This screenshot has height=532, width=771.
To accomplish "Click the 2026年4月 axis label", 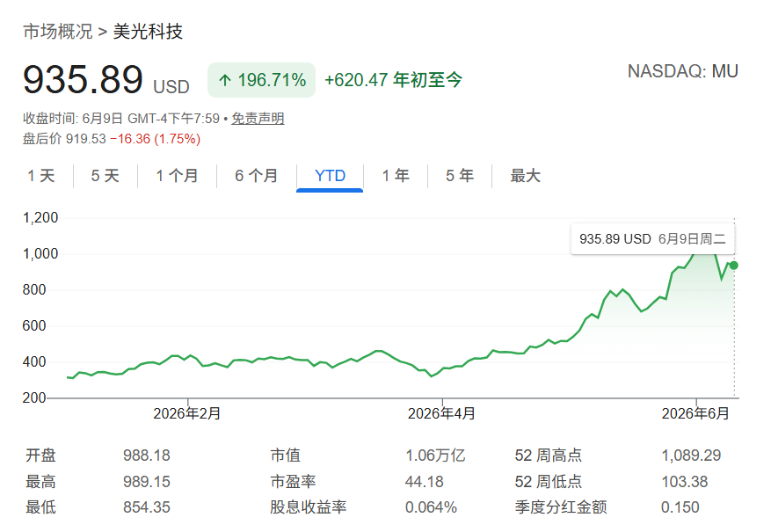I will 441,413.
